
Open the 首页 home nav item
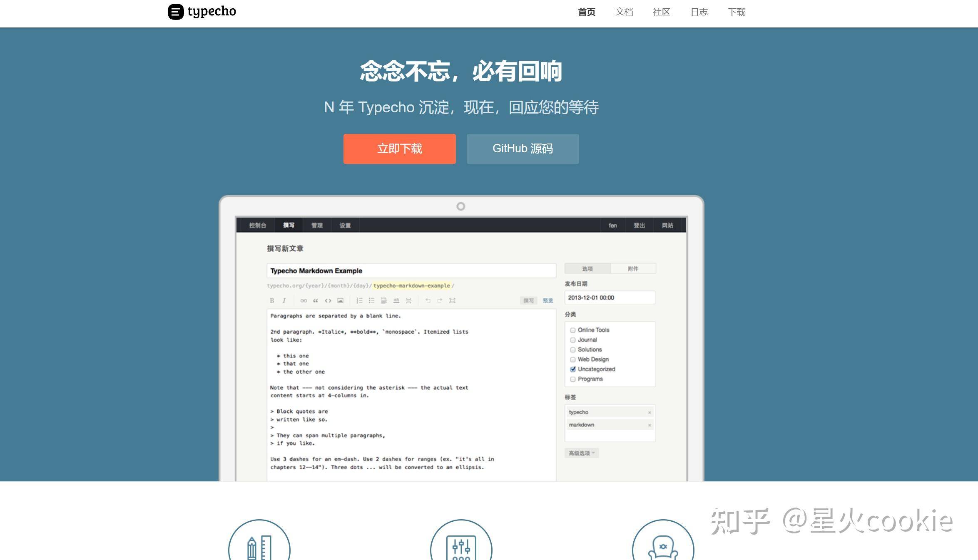[x=587, y=12]
